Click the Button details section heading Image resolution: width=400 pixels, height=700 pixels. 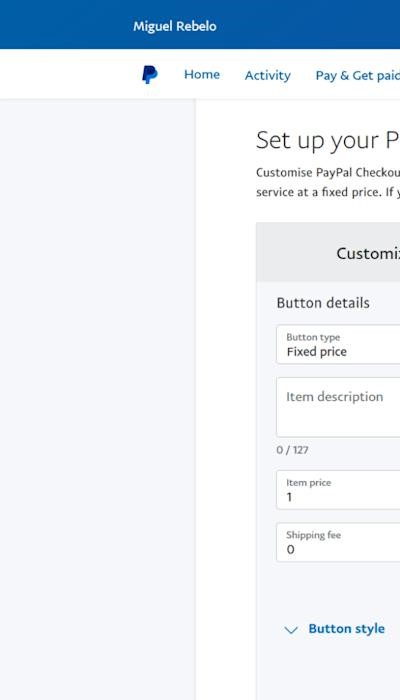point(323,303)
